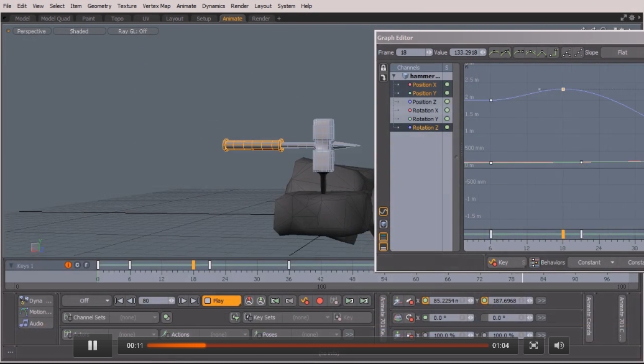
Task: Switch to the Model Quad tab
Action: (x=55, y=19)
